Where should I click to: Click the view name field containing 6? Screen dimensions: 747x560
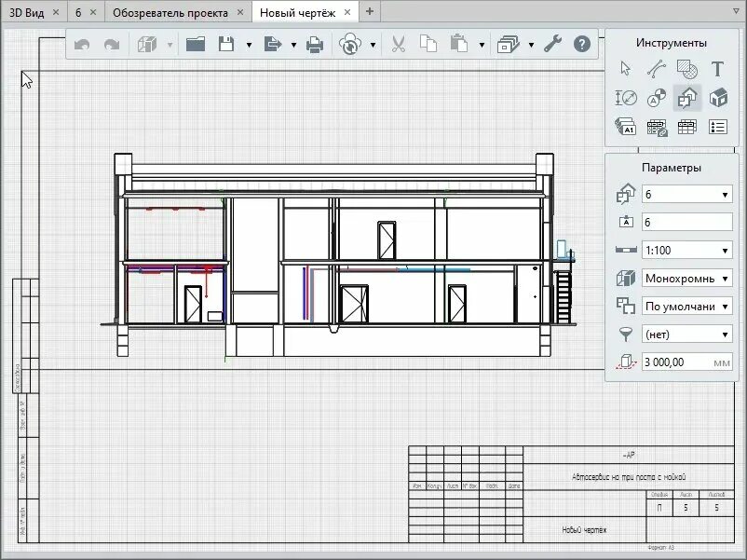pyautogui.click(x=687, y=222)
